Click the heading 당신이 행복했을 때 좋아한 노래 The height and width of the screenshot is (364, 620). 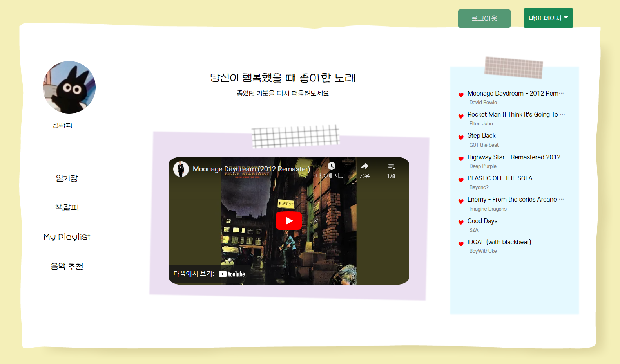click(x=283, y=77)
